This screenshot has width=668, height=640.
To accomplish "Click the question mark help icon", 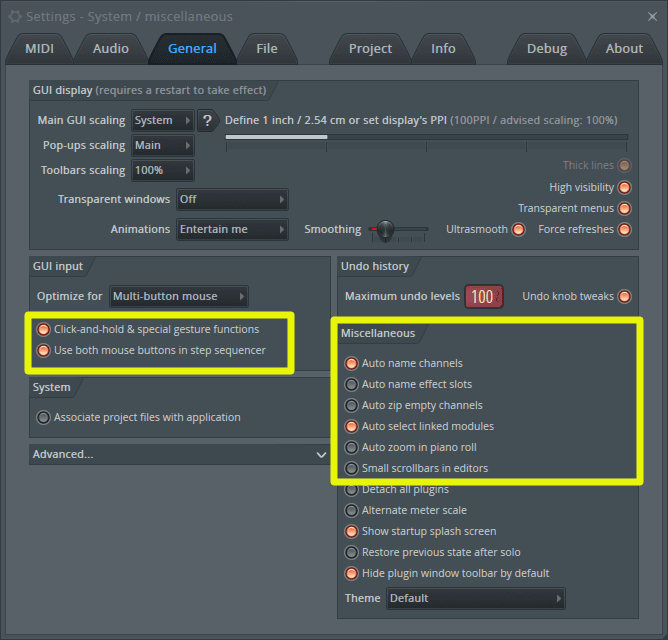I will click(207, 120).
